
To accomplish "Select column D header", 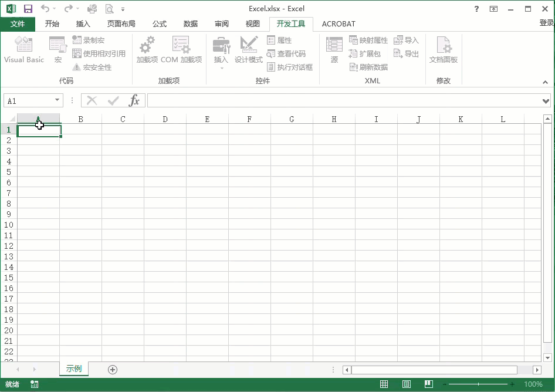I will [x=165, y=119].
